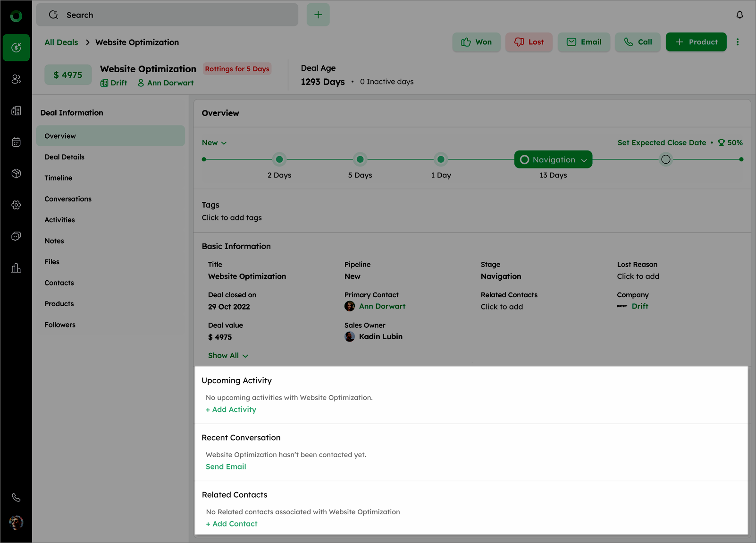Click the 5 Days stage marker

pyautogui.click(x=360, y=159)
